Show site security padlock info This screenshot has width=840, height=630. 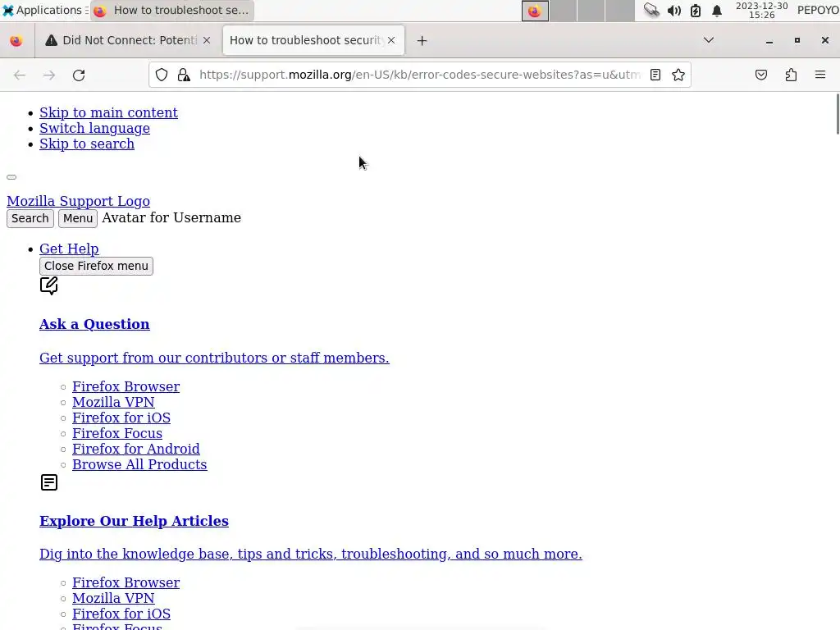184,75
